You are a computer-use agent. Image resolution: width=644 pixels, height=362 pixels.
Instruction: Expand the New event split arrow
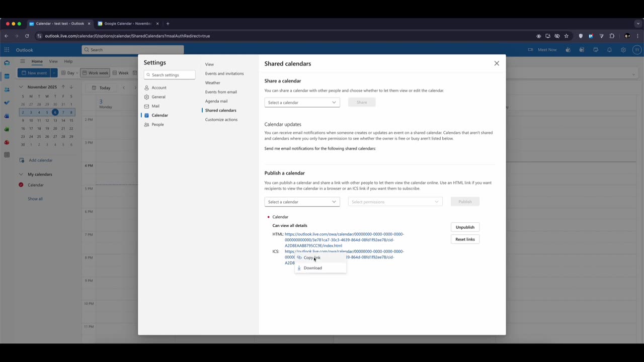pyautogui.click(x=54, y=73)
